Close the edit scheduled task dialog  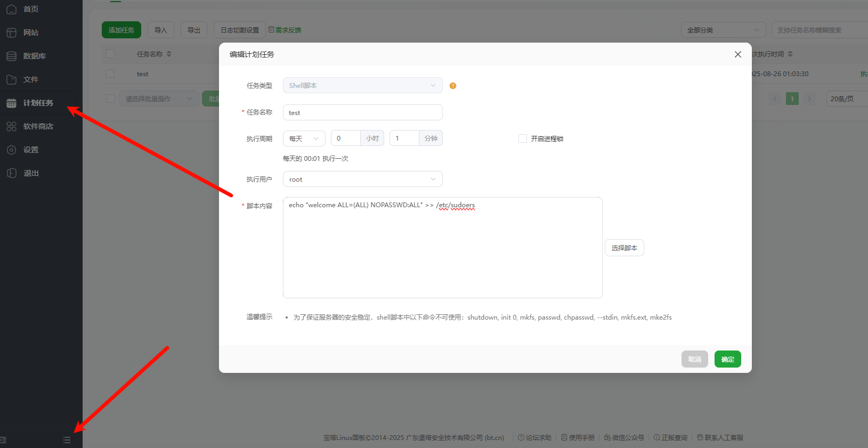coord(737,54)
